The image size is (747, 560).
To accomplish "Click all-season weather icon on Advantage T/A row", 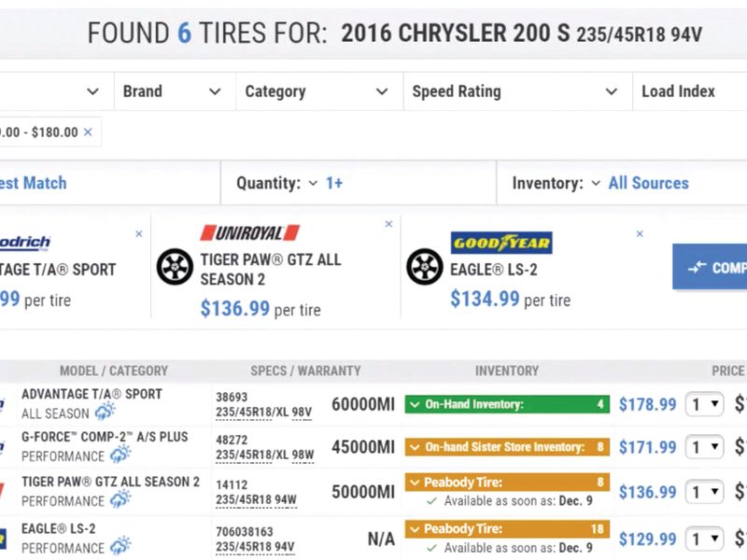I will 105,411.
